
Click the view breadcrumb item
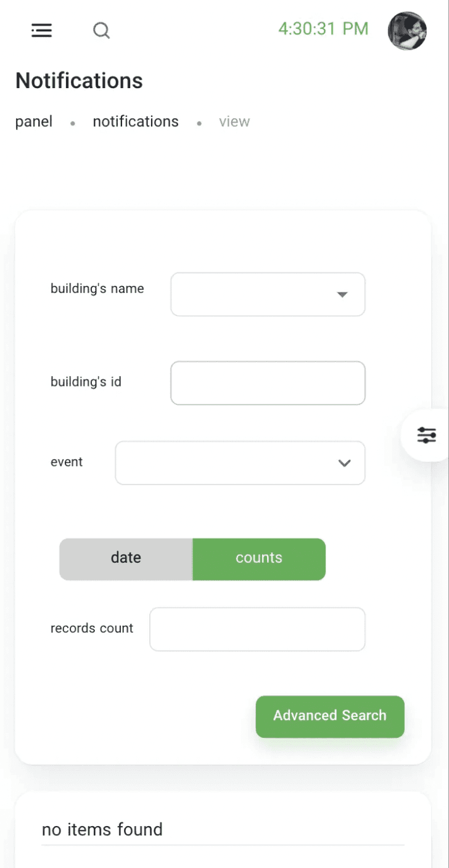point(234,122)
